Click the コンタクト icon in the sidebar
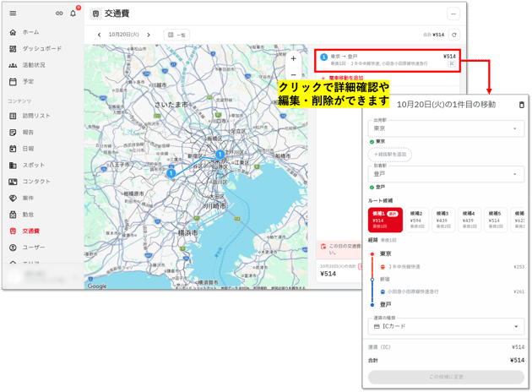This screenshot has height=392, width=532. point(13,182)
